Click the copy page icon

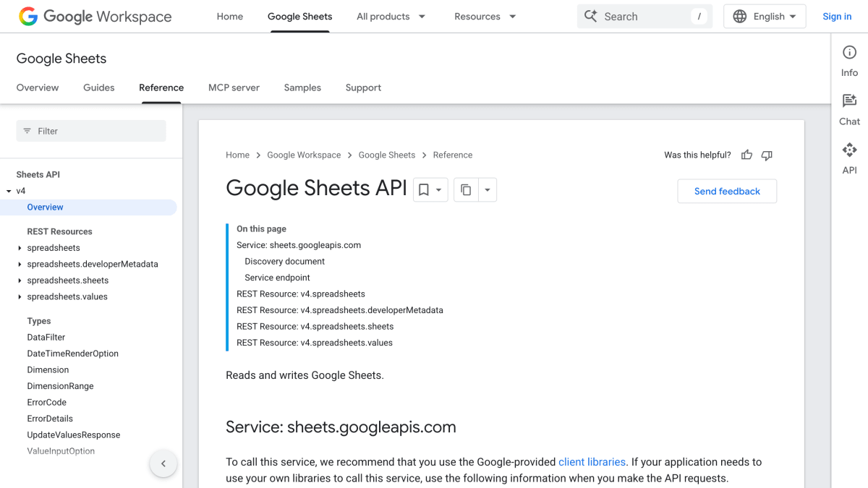[466, 189]
